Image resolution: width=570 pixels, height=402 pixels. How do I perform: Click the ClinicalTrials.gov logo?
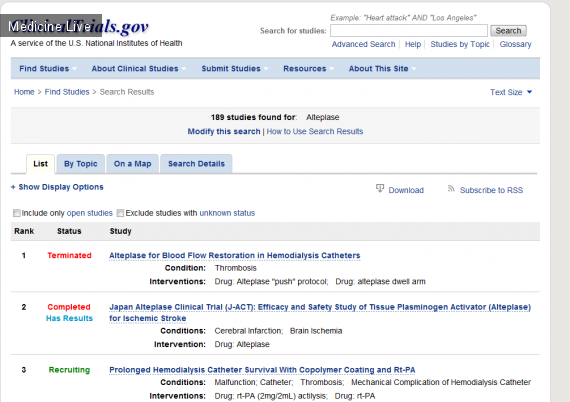80,27
